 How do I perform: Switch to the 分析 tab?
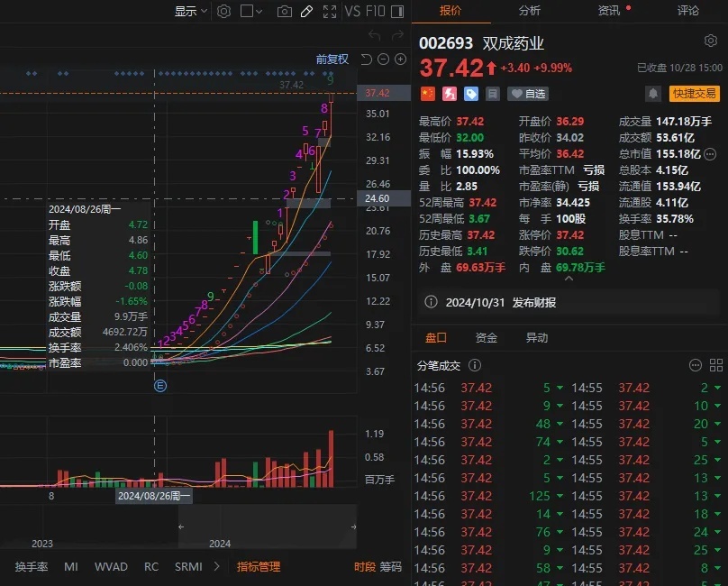pos(530,11)
